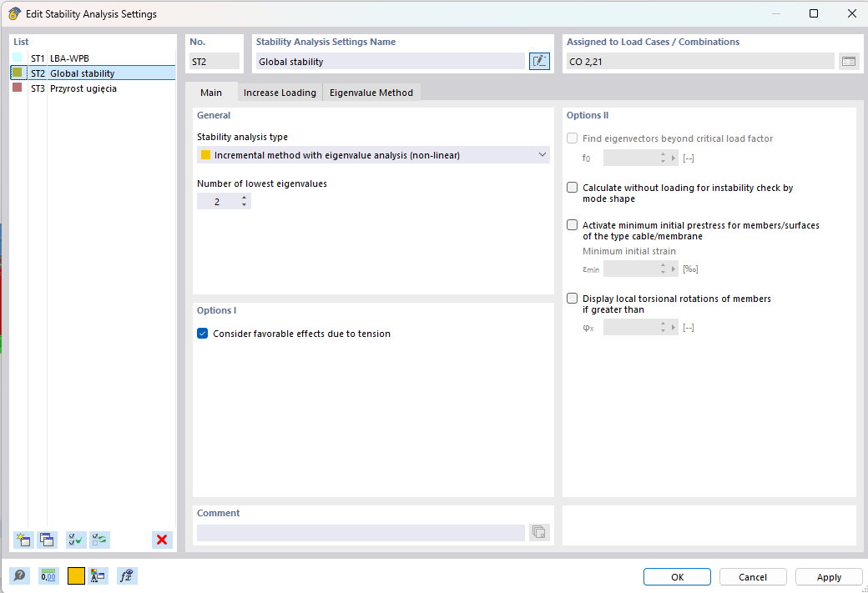868x593 pixels.
Task: Open the assigned load cases selector icon
Action: coord(849,62)
